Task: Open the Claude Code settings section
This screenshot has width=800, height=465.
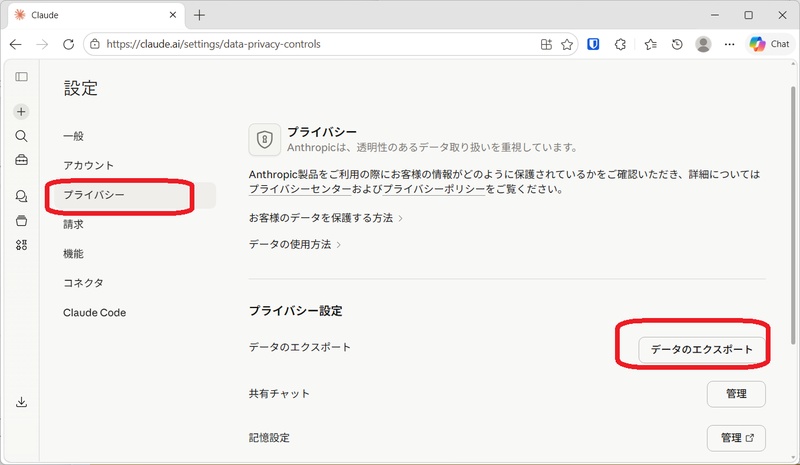Action: tap(94, 312)
